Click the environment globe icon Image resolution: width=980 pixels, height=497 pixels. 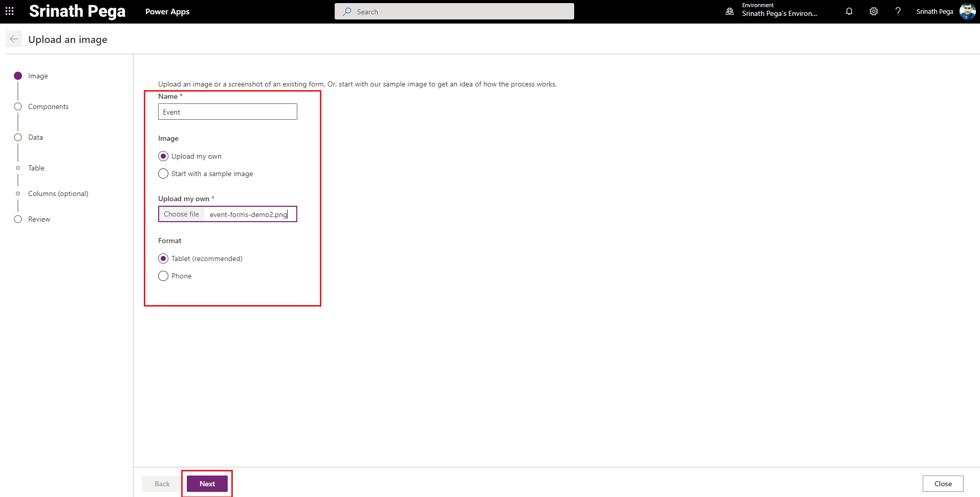[x=730, y=11]
